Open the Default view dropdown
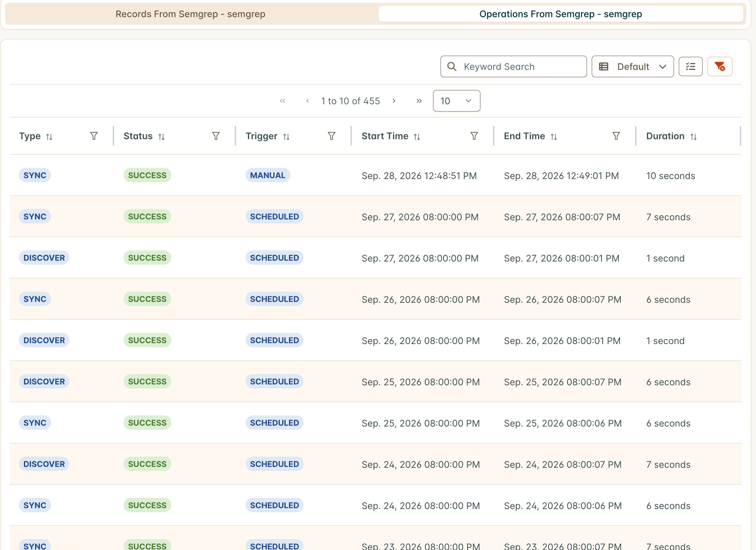 [633, 66]
